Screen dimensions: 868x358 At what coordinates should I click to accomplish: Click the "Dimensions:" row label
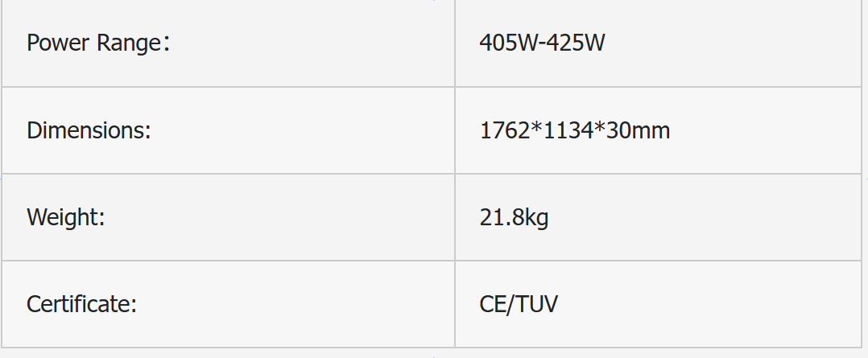coord(89,130)
